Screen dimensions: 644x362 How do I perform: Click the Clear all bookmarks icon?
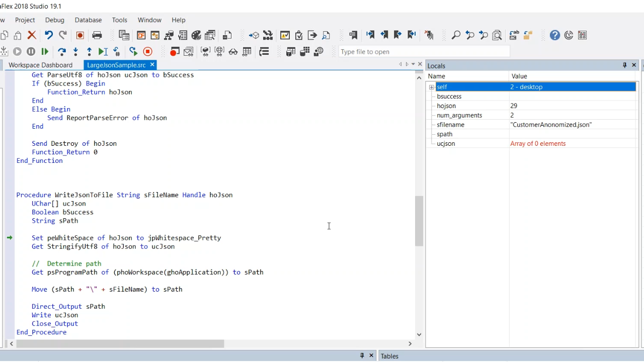(x=429, y=35)
